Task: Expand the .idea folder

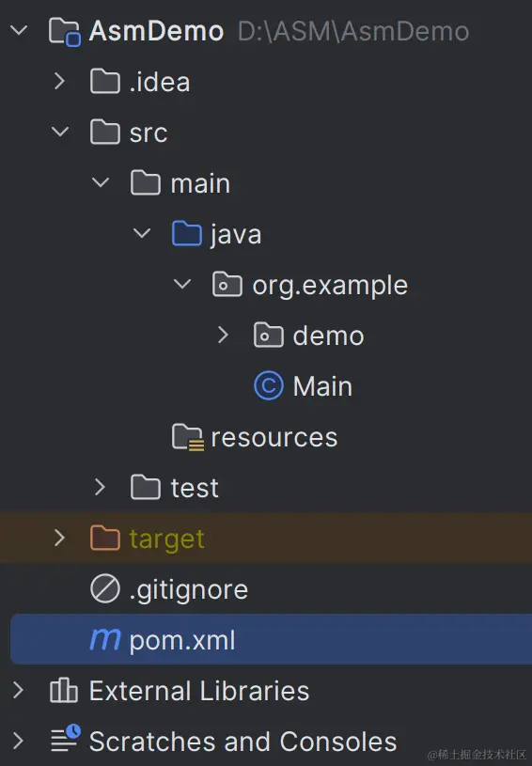Action: [x=59, y=81]
